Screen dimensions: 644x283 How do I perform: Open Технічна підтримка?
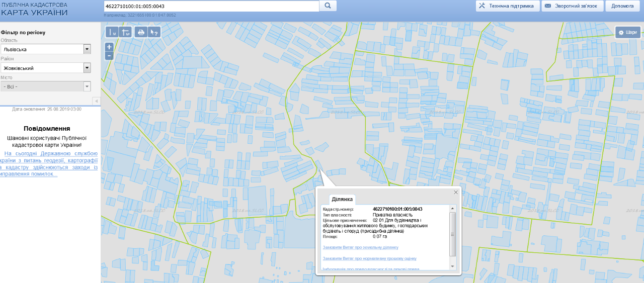[x=507, y=6]
